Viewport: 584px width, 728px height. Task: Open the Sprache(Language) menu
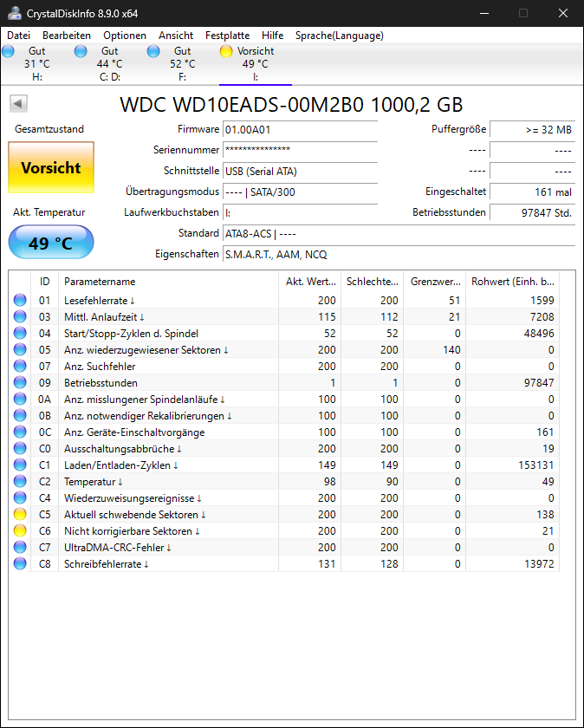340,36
